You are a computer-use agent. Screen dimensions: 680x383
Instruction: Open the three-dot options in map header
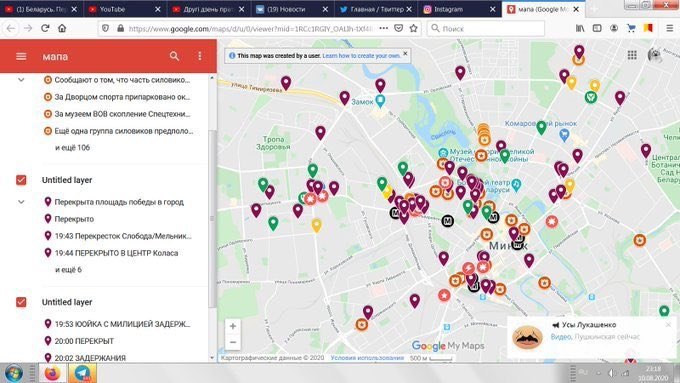point(200,56)
